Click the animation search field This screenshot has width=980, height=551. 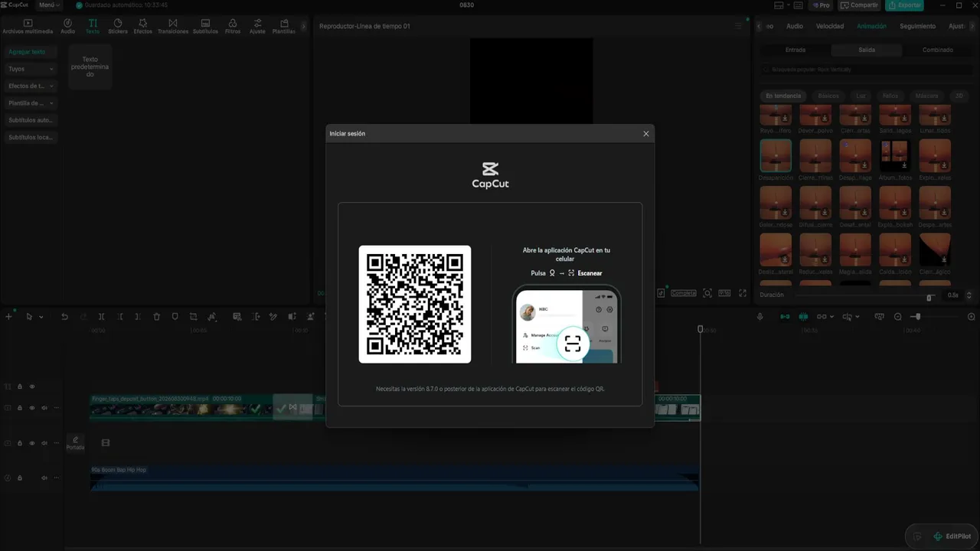pos(865,70)
